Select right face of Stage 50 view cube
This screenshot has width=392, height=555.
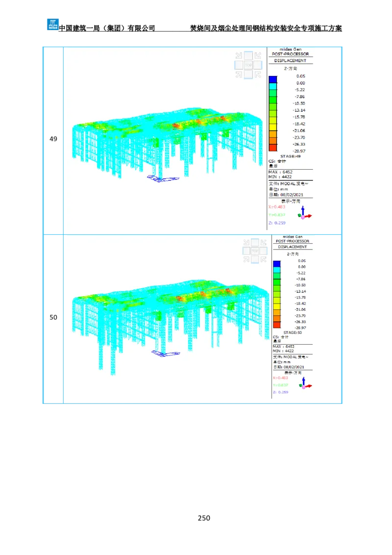(264, 251)
